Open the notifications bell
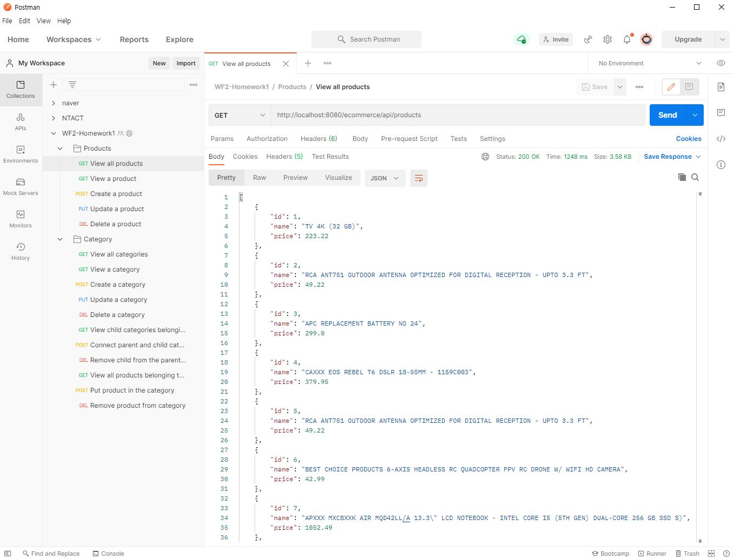Viewport: 734px width, 560px height. [627, 39]
